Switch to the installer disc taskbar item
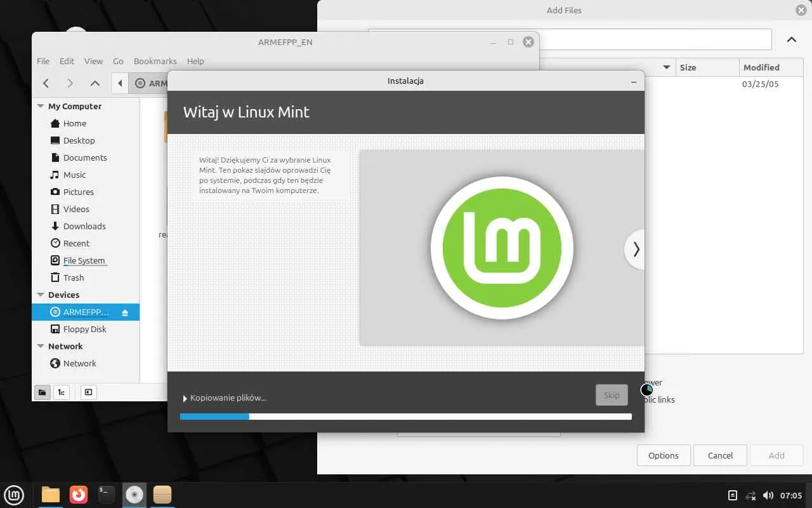Screen dimensions: 812x508 [x=134, y=495]
